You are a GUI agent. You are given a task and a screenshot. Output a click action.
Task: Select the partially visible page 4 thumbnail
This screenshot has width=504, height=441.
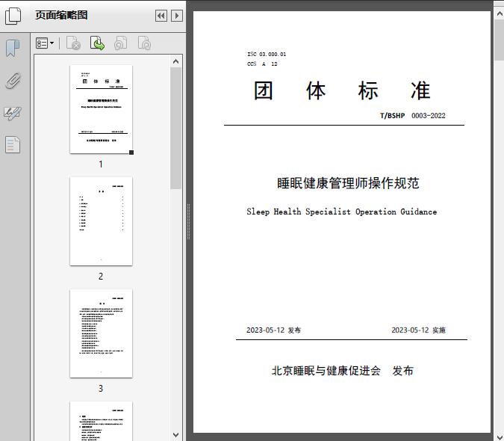coord(101,421)
